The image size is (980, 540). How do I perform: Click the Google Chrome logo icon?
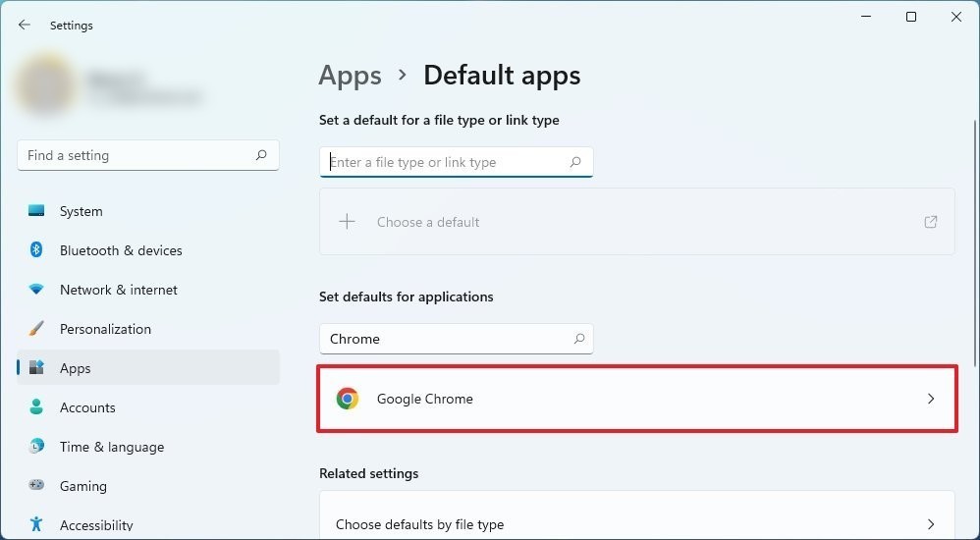coord(347,398)
